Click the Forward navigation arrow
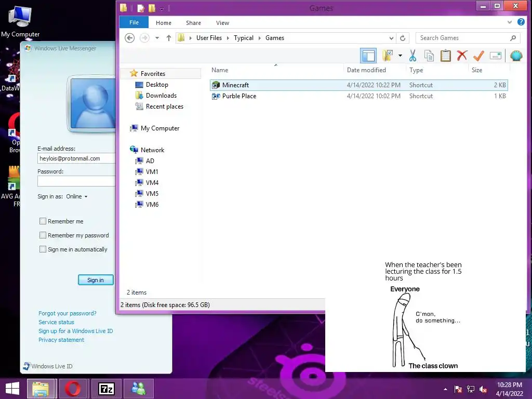The height and width of the screenshot is (399, 532). [144, 38]
